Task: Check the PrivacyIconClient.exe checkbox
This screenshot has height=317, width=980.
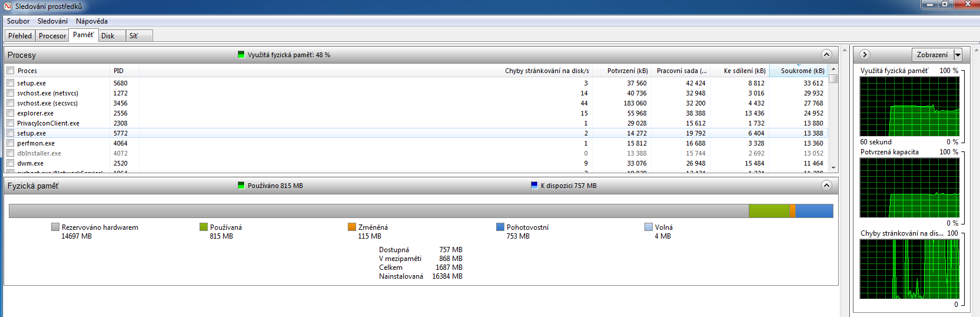Action: click(x=10, y=123)
